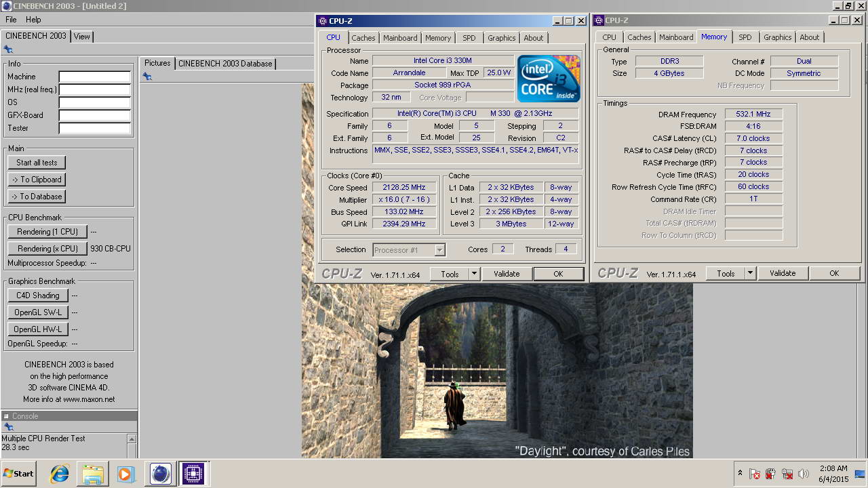Click the Intel Core i3 330M name field
868x488 pixels.
(x=443, y=61)
